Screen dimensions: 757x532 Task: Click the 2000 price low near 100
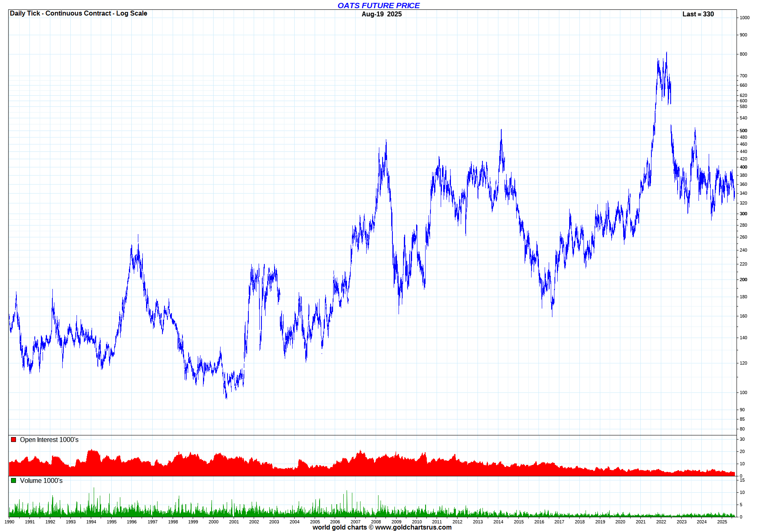[226, 397]
